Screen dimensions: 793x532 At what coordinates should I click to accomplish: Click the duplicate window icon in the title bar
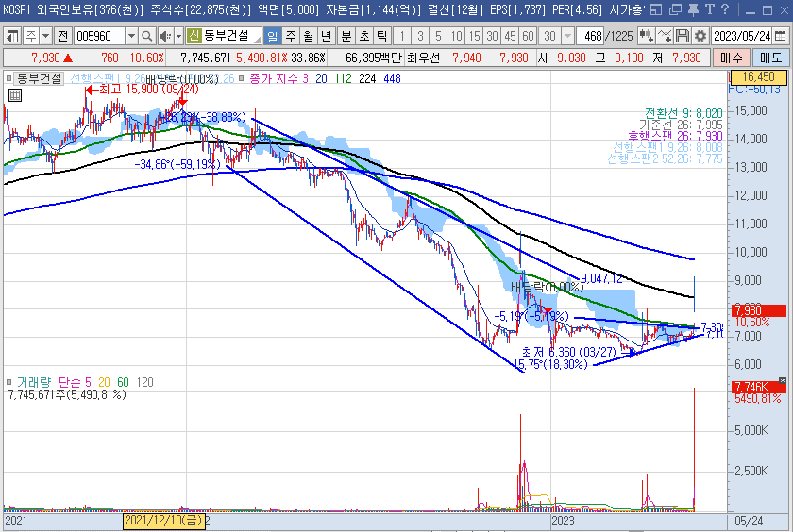675,9
